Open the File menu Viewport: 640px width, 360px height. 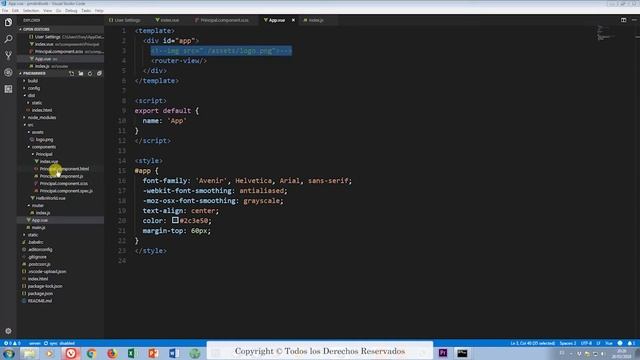[x=5, y=11]
